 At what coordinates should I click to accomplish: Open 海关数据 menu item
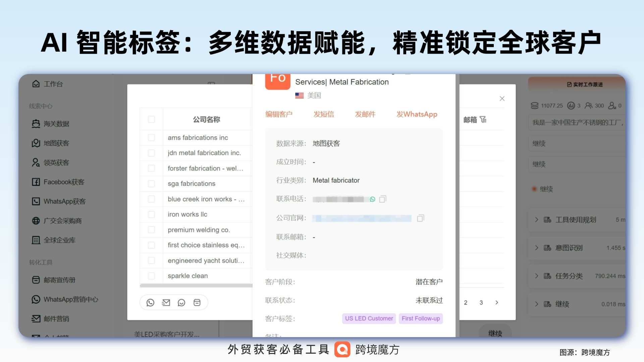[x=56, y=124]
